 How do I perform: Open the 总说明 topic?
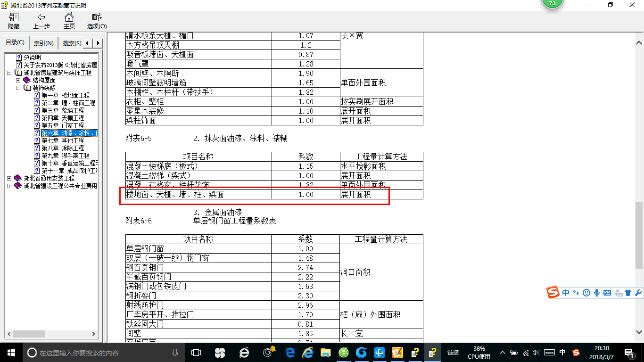[32, 58]
